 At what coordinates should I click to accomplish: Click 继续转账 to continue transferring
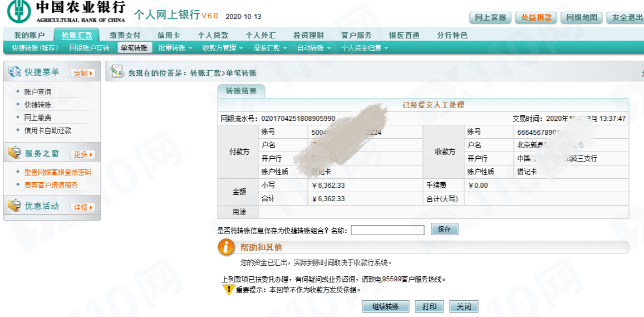386,307
